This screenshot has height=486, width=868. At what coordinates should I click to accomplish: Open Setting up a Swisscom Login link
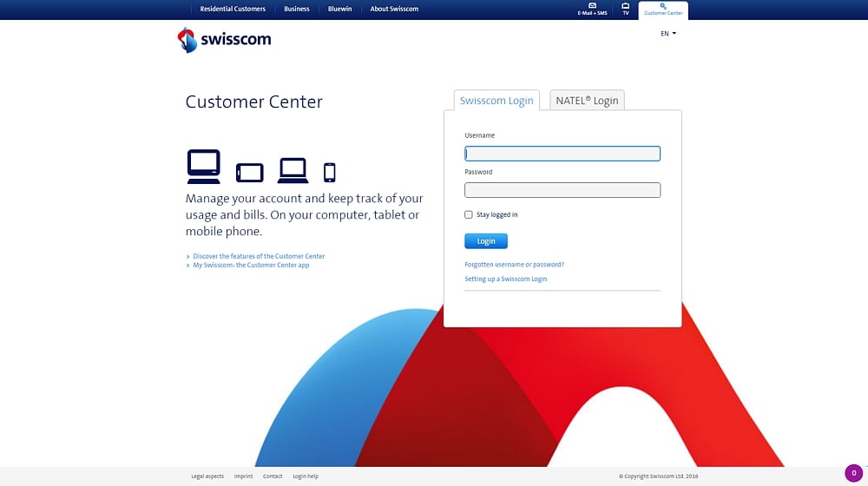click(x=505, y=279)
